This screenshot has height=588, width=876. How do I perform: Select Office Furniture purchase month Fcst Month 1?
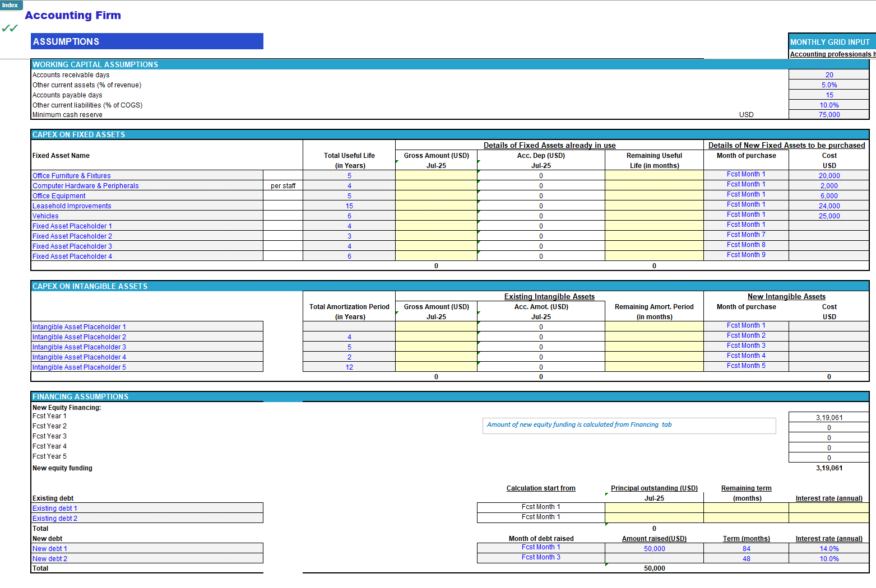[746, 174]
